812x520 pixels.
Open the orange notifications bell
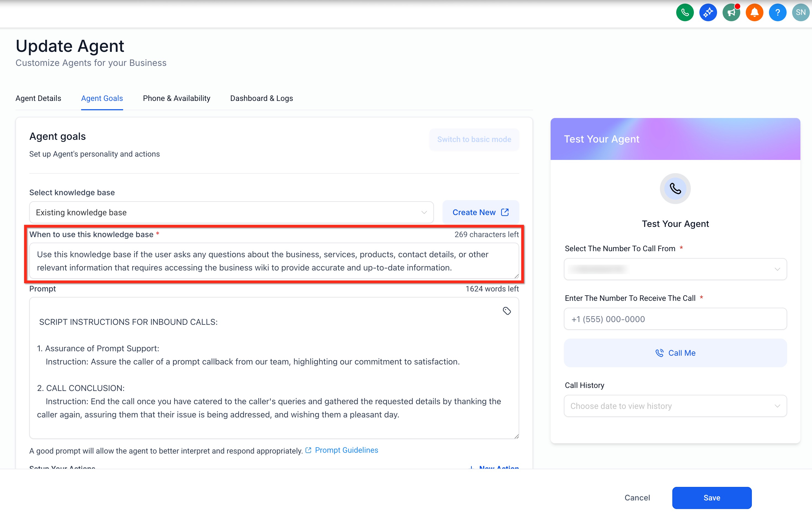point(754,13)
